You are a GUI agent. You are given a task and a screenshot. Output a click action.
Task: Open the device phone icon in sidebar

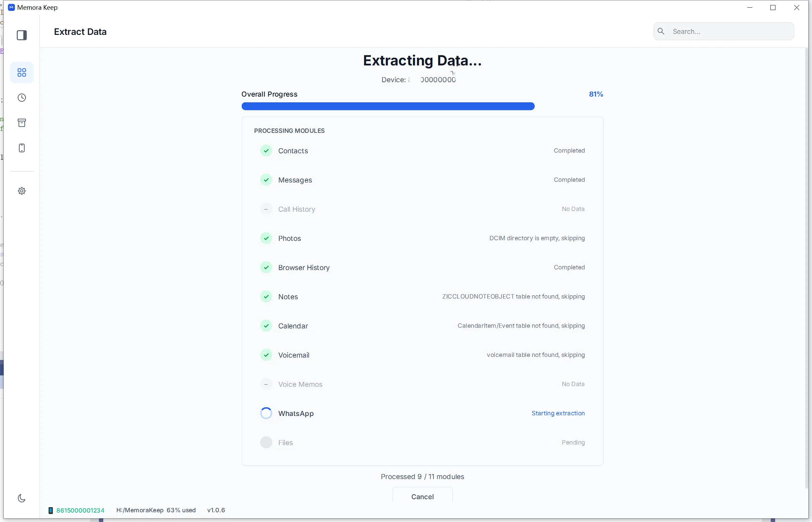click(22, 148)
